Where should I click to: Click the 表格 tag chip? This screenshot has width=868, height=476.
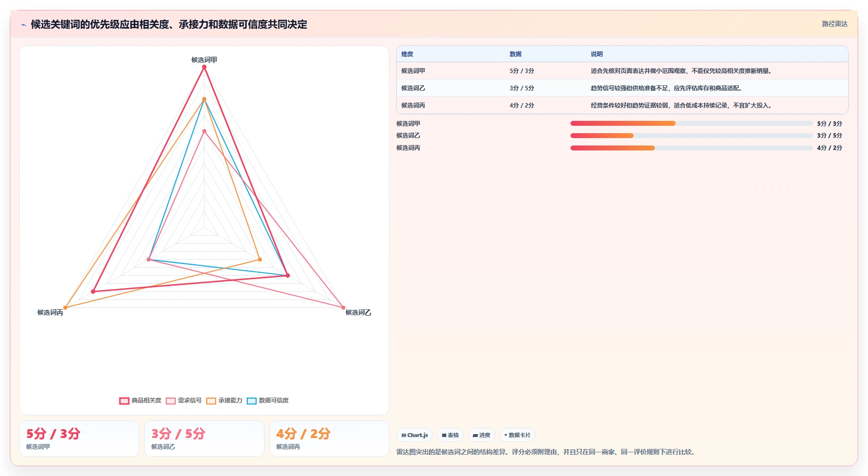click(450, 435)
